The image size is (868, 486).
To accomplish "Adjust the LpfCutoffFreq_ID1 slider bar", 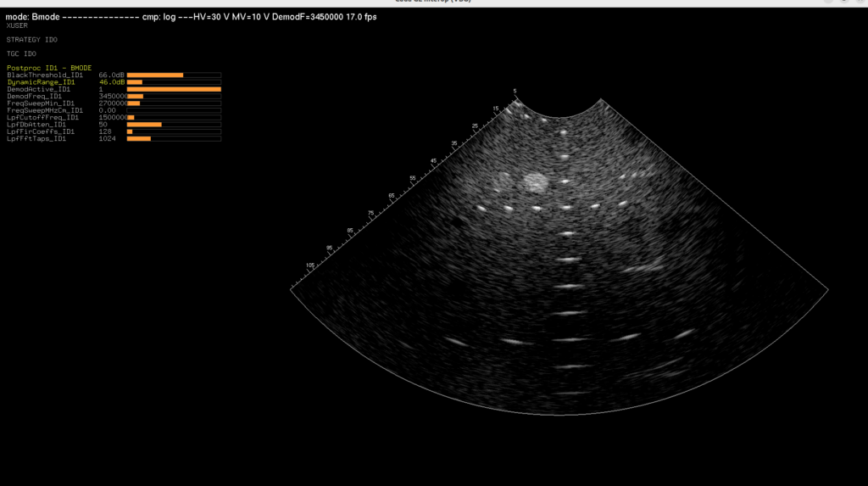I will coord(174,118).
